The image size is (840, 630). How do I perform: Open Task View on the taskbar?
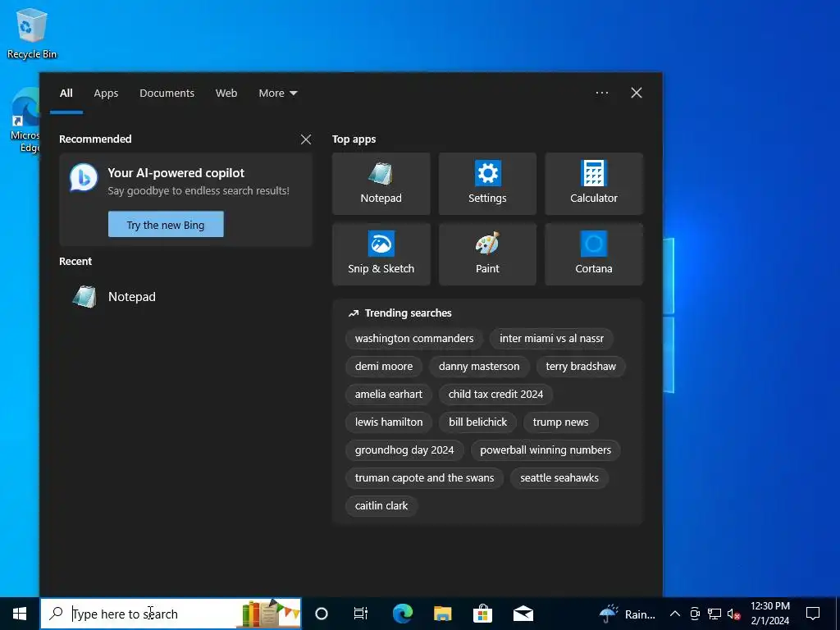pyautogui.click(x=361, y=614)
